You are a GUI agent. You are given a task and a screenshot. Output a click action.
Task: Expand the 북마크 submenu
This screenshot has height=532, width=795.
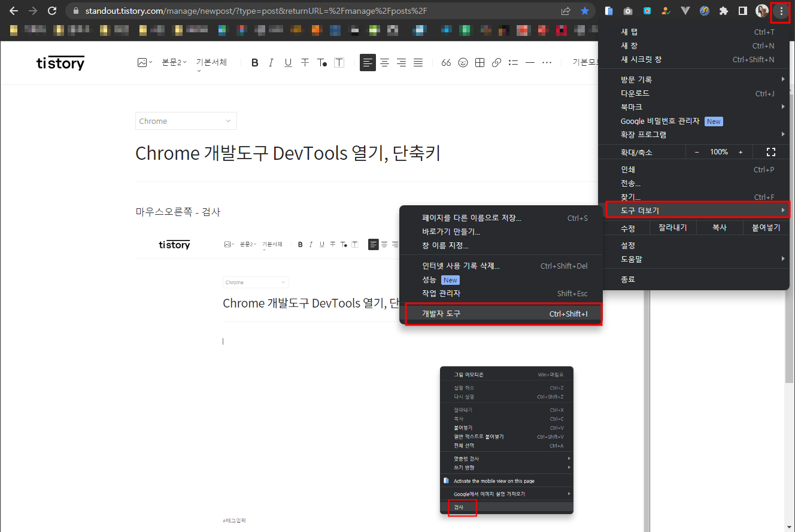pos(694,107)
